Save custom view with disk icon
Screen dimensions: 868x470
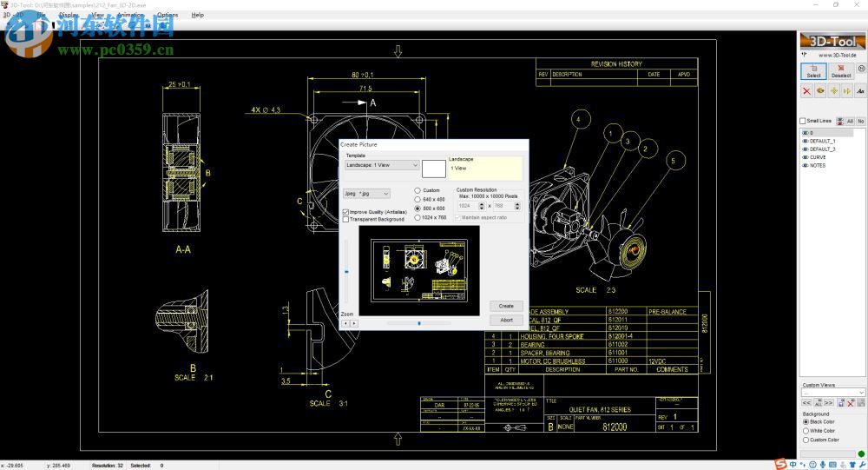click(x=841, y=403)
